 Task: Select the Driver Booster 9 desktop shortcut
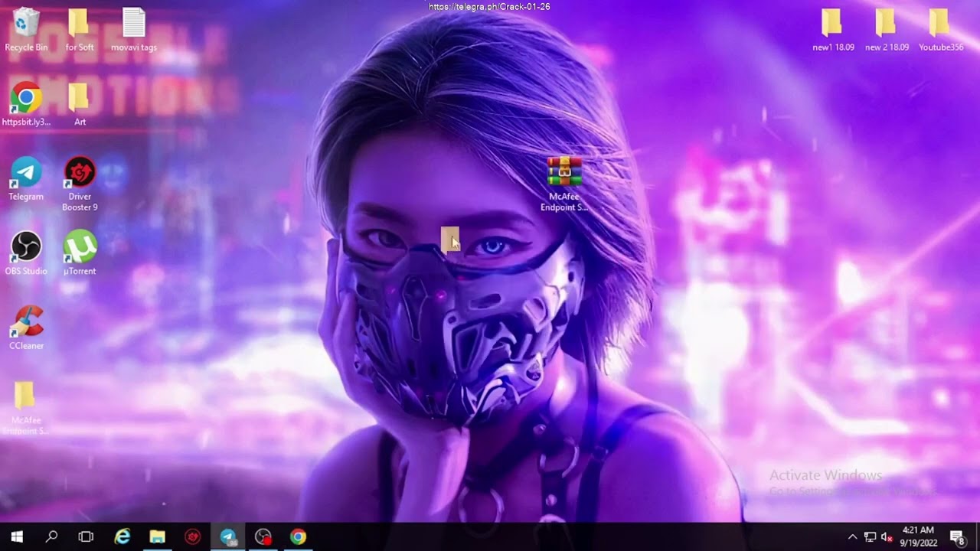[80, 184]
